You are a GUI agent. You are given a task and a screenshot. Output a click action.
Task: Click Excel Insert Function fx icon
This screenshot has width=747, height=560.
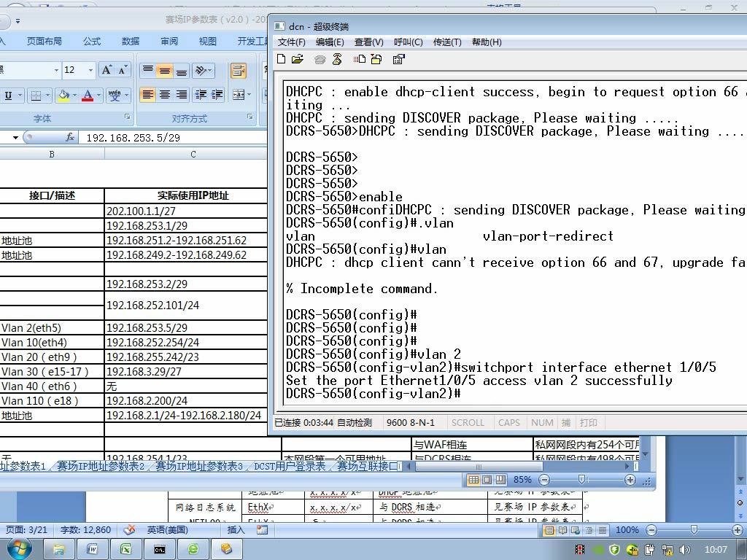pos(70,138)
